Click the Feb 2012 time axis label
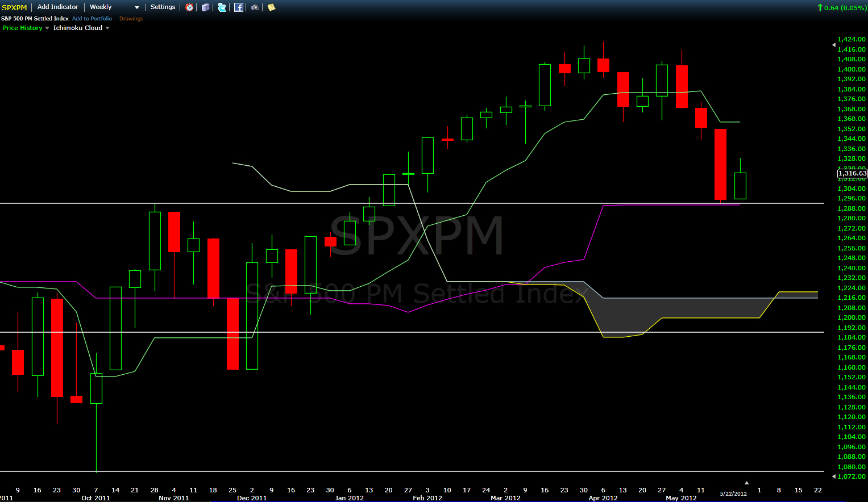 pos(427,498)
